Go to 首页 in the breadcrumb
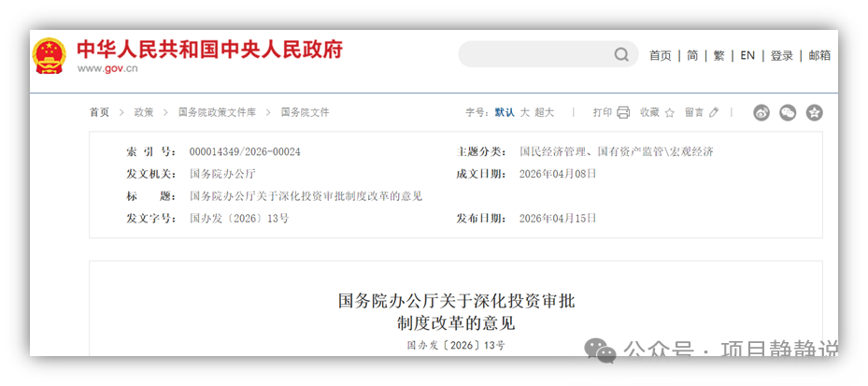 click(100, 112)
